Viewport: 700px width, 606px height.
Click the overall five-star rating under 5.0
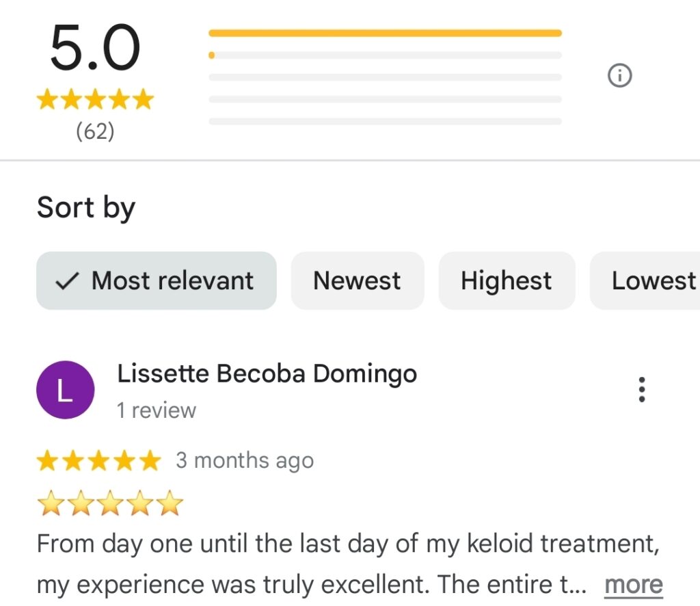point(95,100)
